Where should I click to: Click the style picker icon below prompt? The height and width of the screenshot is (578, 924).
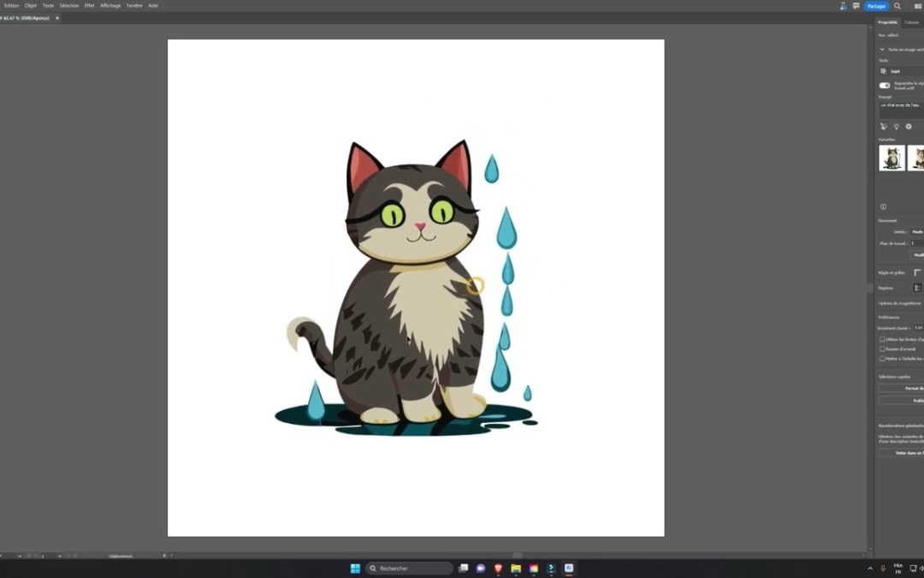pos(883,126)
